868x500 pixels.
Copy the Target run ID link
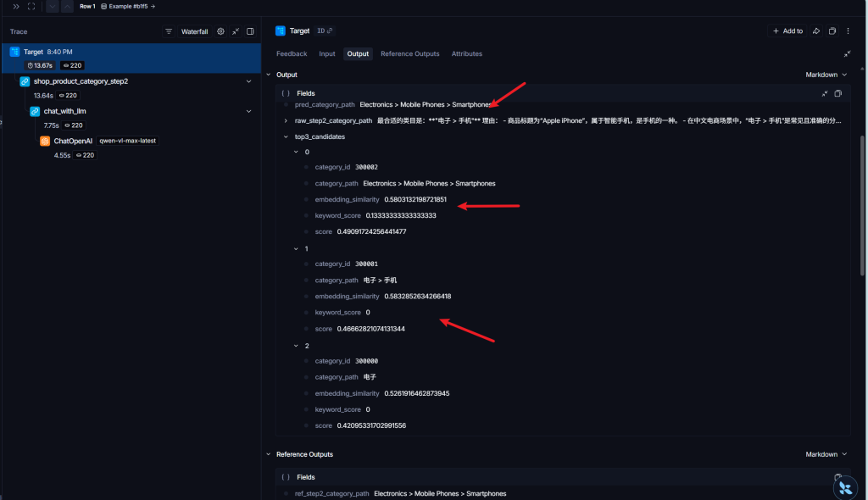(325, 31)
